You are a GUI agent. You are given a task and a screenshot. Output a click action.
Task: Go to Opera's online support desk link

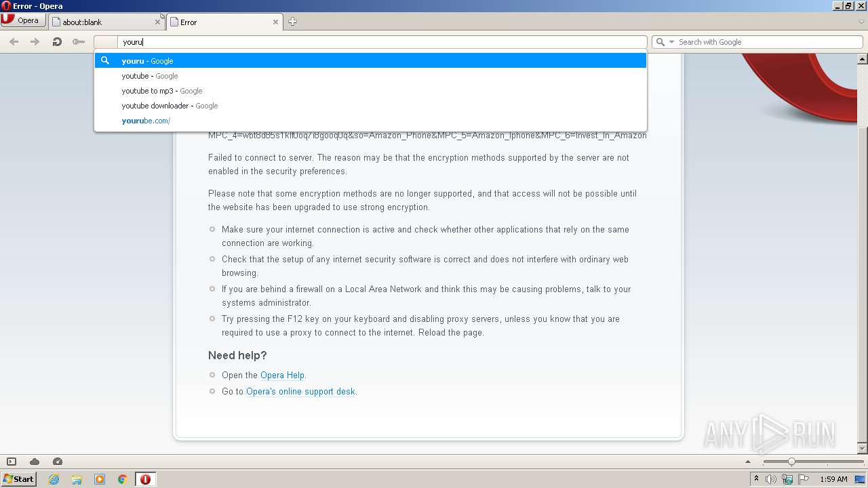click(300, 391)
